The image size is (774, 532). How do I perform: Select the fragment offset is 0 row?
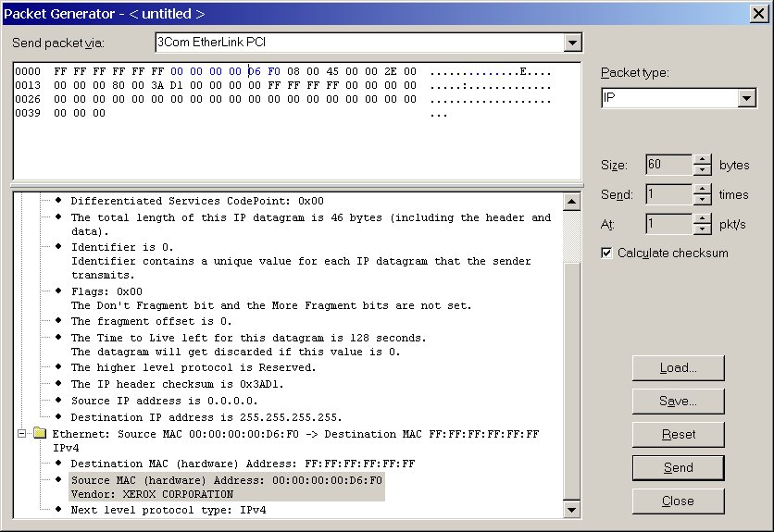[x=151, y=321]
